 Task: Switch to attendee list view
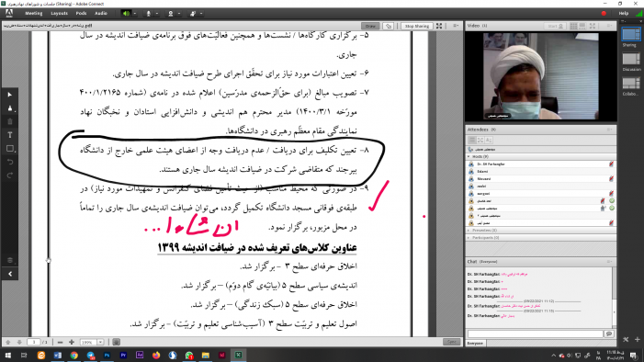pos(472,141)
